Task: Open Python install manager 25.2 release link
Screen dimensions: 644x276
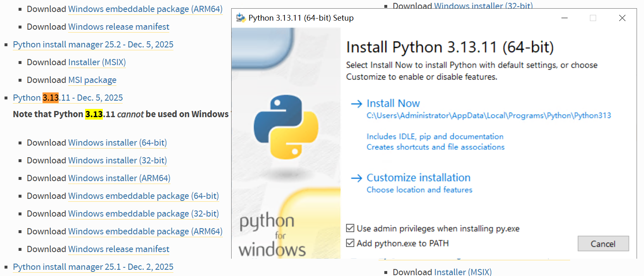Action: point(93,45)
